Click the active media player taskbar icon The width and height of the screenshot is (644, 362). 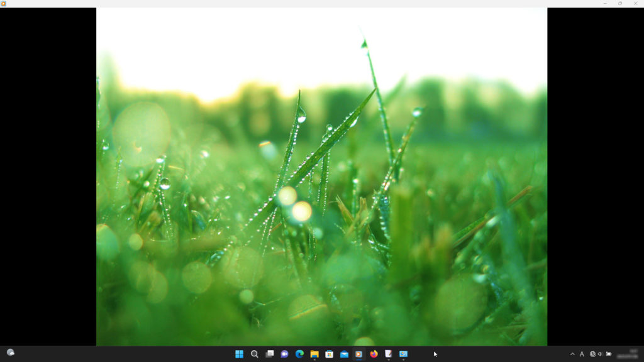tap(359, 354)
